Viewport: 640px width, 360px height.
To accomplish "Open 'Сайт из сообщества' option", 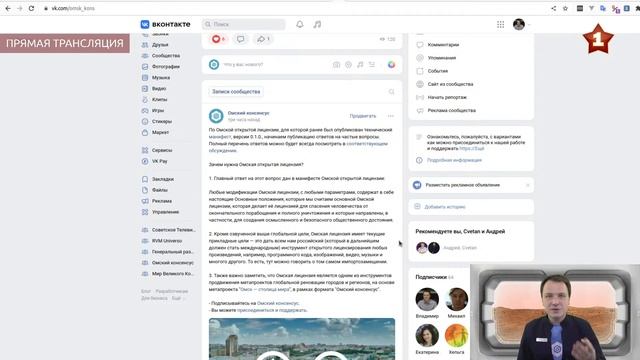I will 450,84.
